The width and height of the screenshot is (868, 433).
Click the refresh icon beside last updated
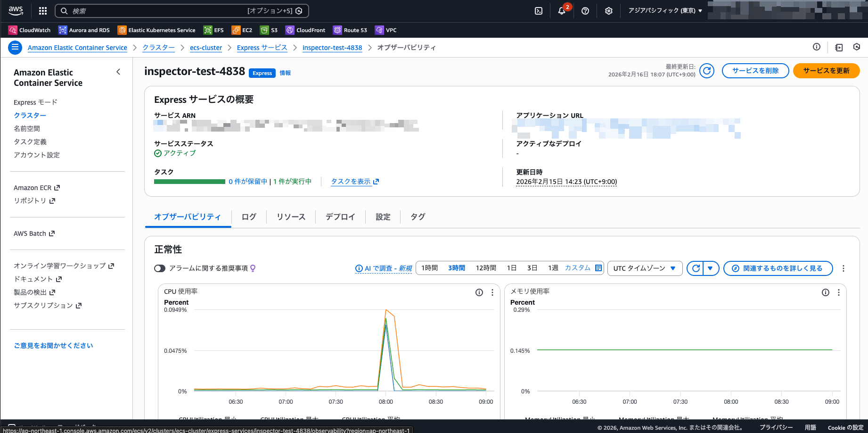[707, 71]
